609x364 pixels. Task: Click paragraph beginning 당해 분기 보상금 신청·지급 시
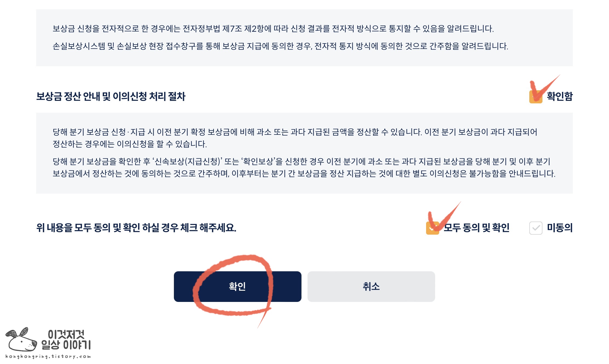coord(295,138)
